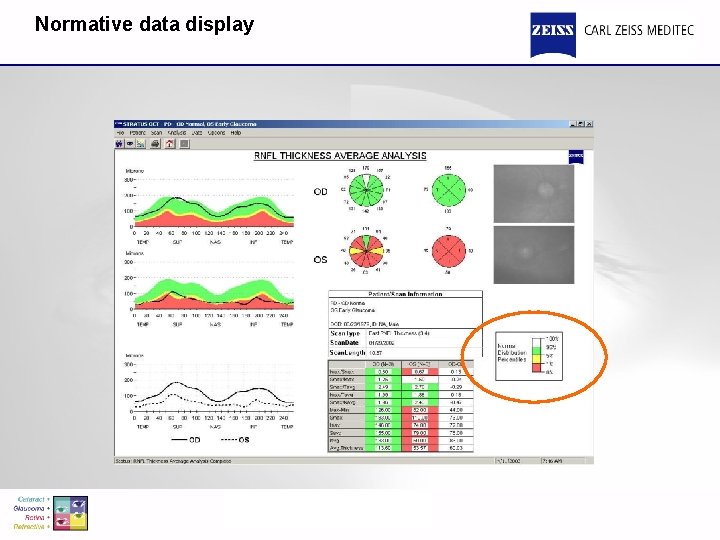This screenshot has width=720, height=540.
Task: Open the Scan menu
Action: [156, 133]
